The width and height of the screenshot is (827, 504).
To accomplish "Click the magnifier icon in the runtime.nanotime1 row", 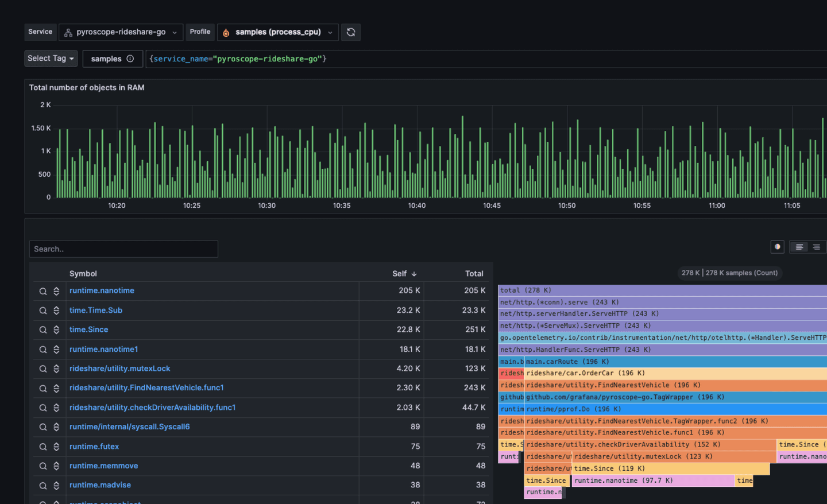I will pyautogui.click(x=43, y=350).
